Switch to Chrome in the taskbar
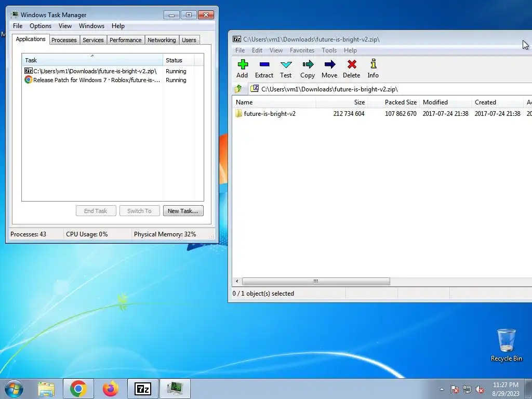This screenshot has height=399, width=532. pos(78,389)
